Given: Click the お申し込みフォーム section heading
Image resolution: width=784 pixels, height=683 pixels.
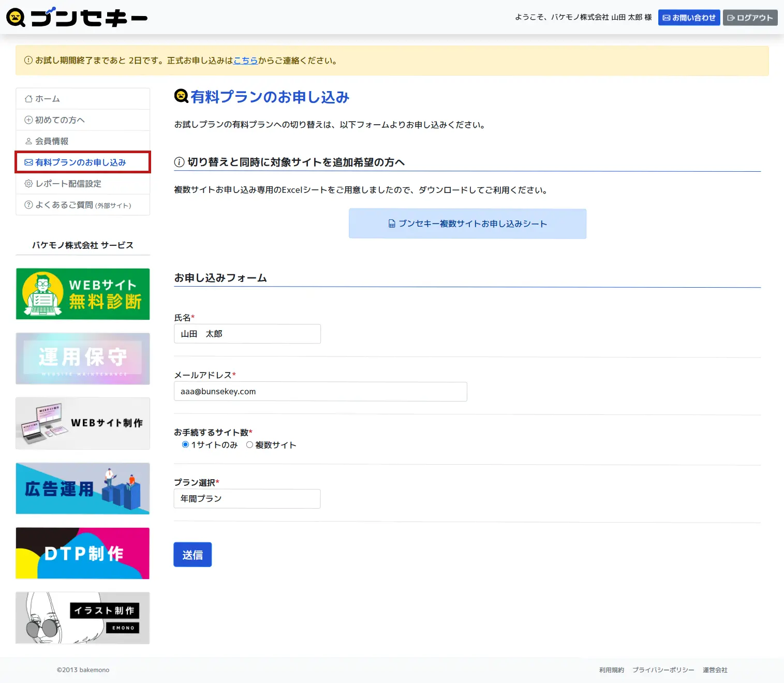Looking at the screenshot, I should coord(220,278).
